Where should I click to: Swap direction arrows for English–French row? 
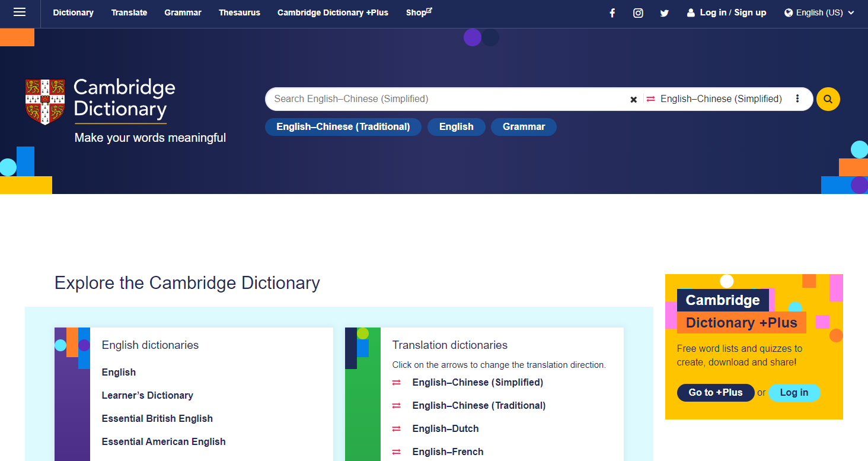tap(397, 452)
